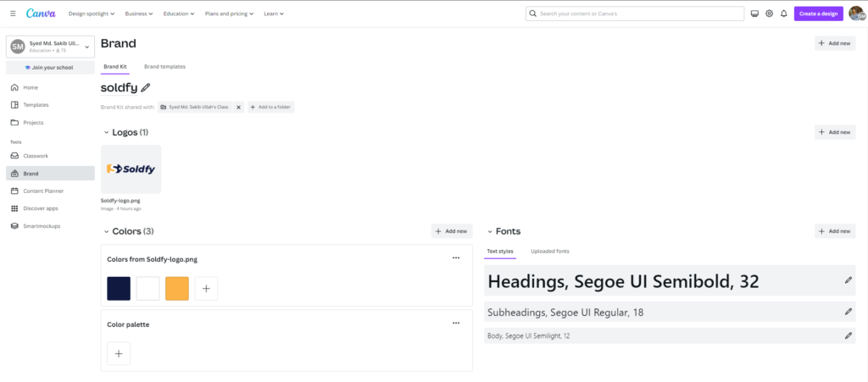Click the Soldfy-logo.png file name
Viewport: 868px width, 382px height.
coord(119,201)
